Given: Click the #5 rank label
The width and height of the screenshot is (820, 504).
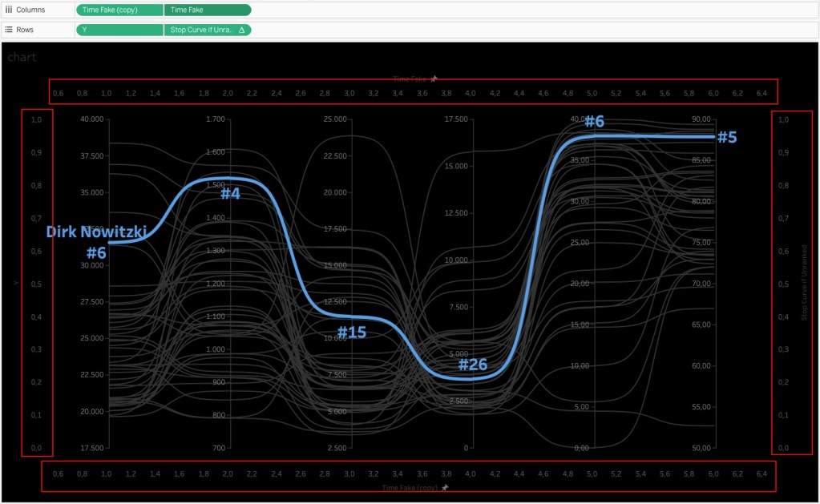Looking at the screenshot, I should point(727,137).
